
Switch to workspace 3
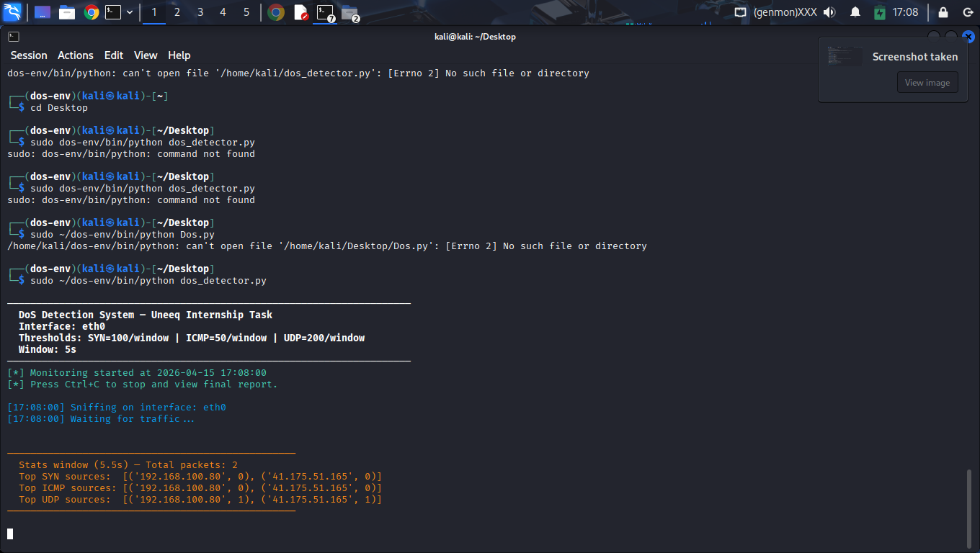click(200, 12)
